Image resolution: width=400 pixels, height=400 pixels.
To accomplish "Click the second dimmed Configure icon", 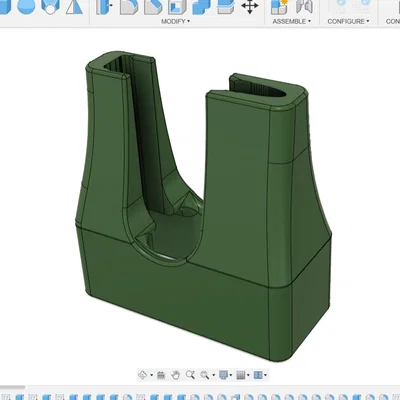I will (x=362, y=6).
